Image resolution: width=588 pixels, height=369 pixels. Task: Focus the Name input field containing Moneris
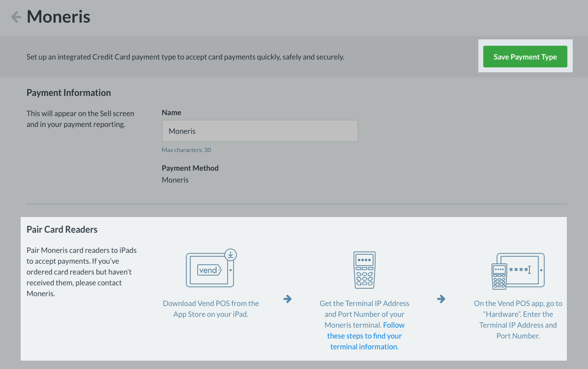click(260, 131)
